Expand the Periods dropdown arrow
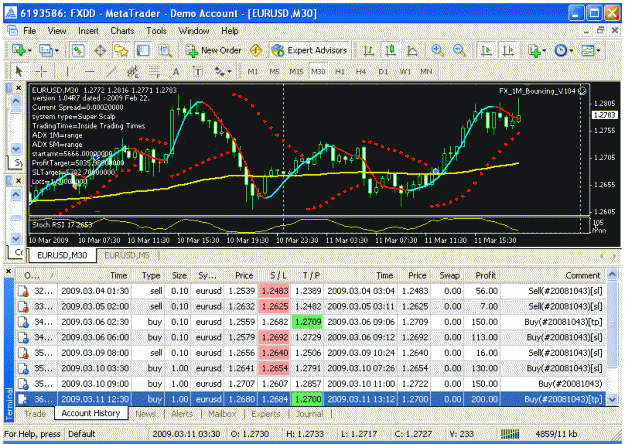 coord(571,51)
